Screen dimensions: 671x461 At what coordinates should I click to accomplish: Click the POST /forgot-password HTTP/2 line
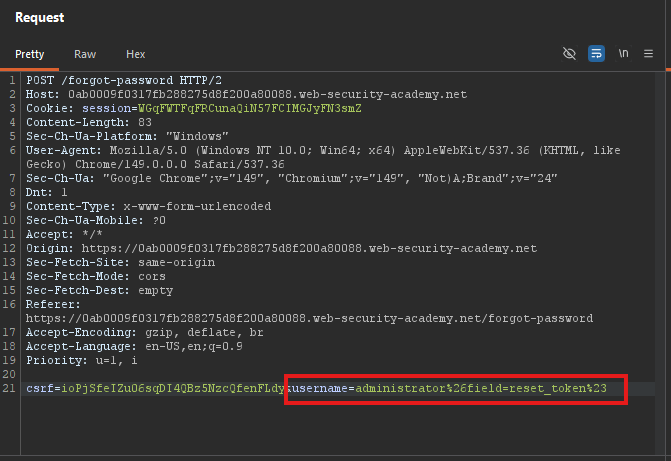[x=124, y=80]
